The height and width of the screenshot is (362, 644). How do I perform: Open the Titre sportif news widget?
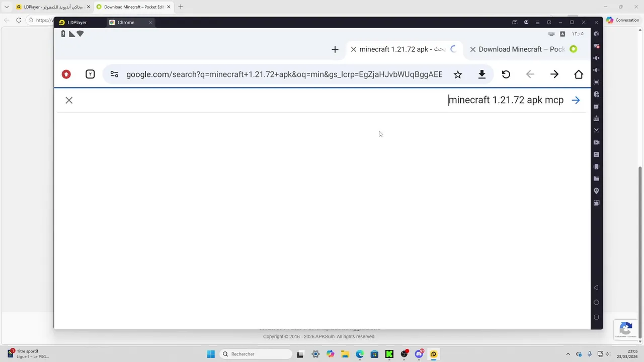click(x=28, y=354)
